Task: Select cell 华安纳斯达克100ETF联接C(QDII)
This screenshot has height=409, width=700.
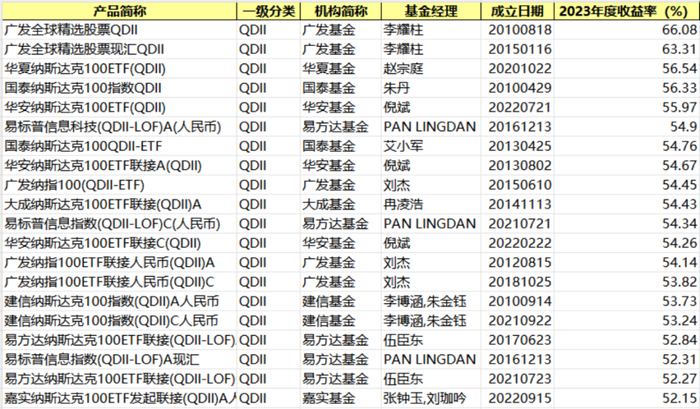Action: click(119, 243)
